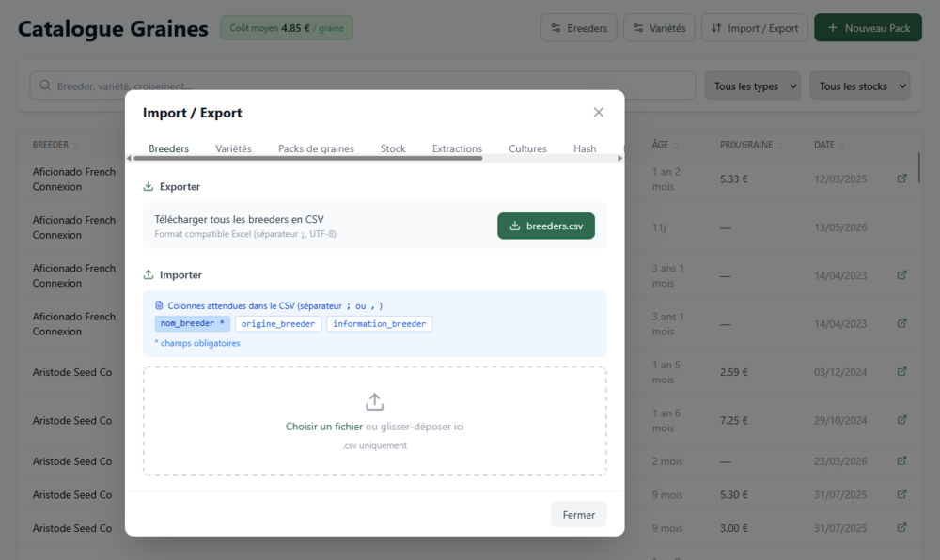940x560 pixels.
Task: Open the Variétés tab in dialog
Action: pyautogui.click(x=233, y=148)
